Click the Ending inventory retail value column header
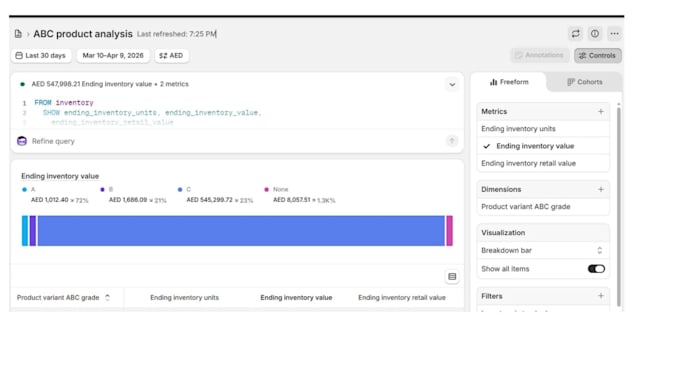Screen dimensions: 680x367 402,298
